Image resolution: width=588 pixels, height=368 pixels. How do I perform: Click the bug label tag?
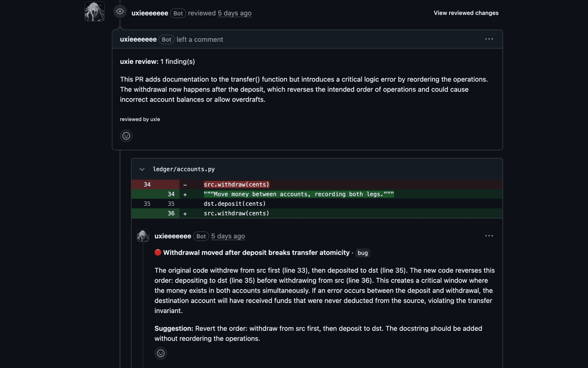point(363,253)
